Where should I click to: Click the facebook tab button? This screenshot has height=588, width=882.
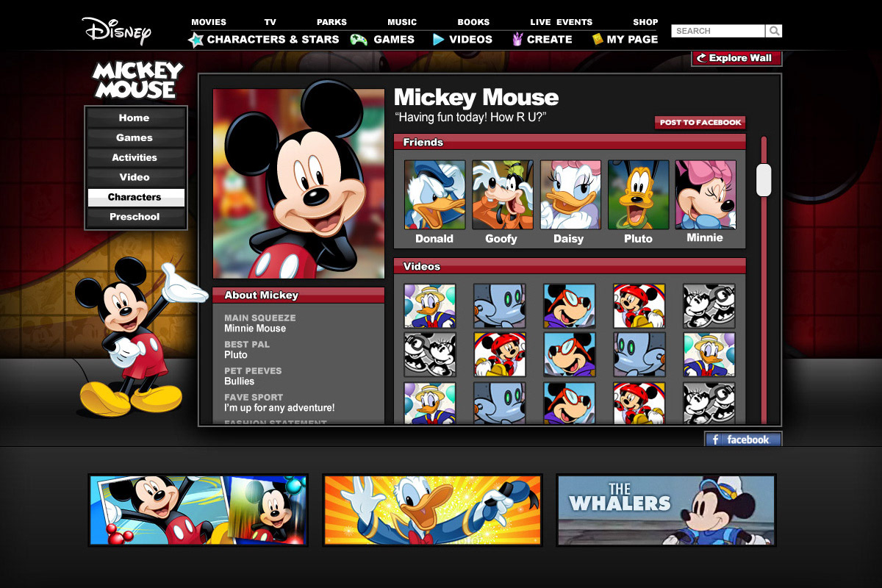(743, 440)
